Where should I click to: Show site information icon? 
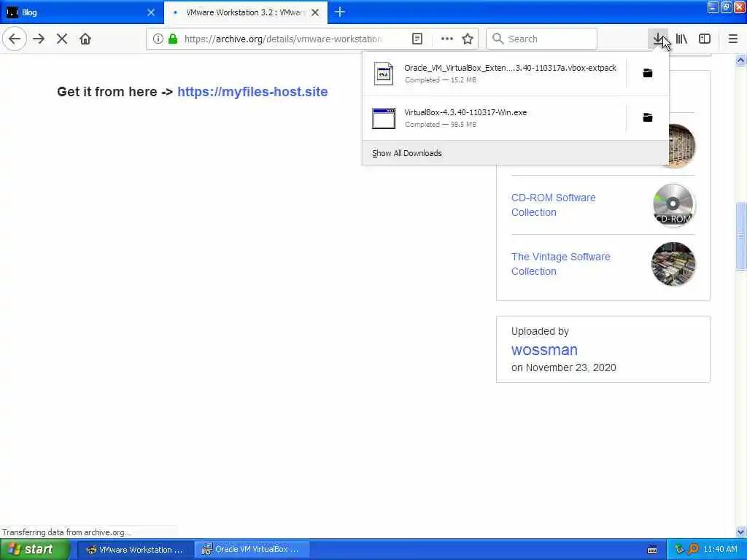[158, 39]
